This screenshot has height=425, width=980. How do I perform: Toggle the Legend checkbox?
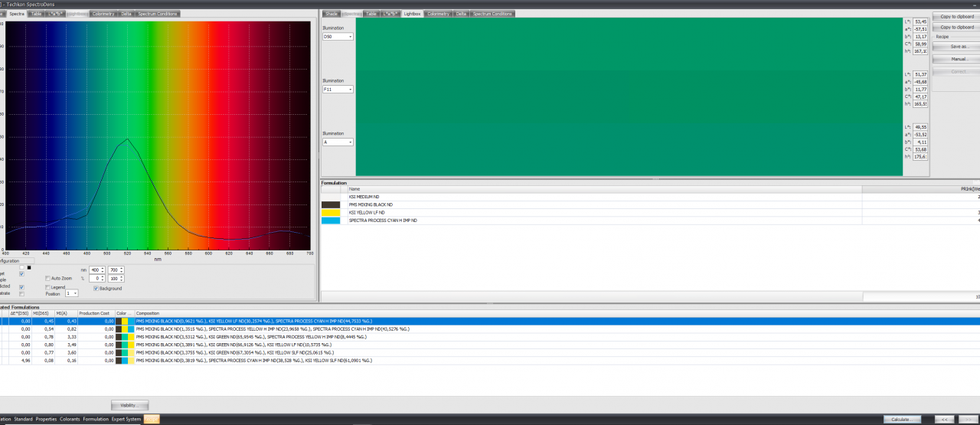tap(47, 287)
